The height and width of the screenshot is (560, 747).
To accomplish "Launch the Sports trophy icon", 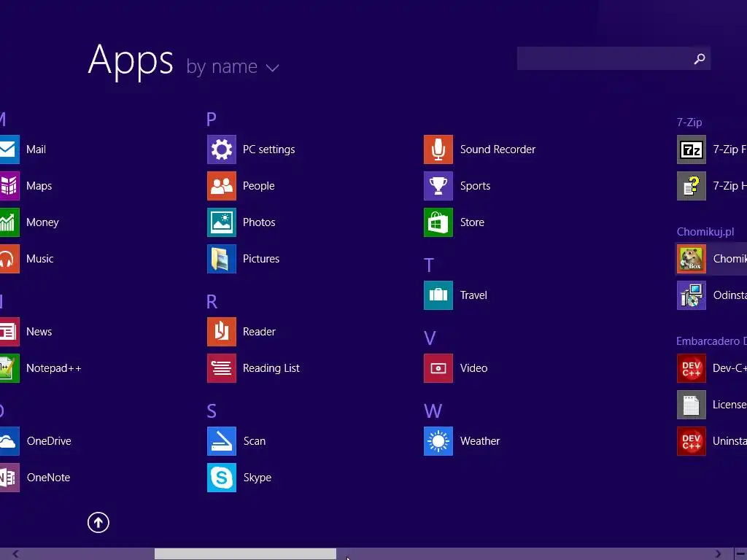I will (x=438, y=186).
